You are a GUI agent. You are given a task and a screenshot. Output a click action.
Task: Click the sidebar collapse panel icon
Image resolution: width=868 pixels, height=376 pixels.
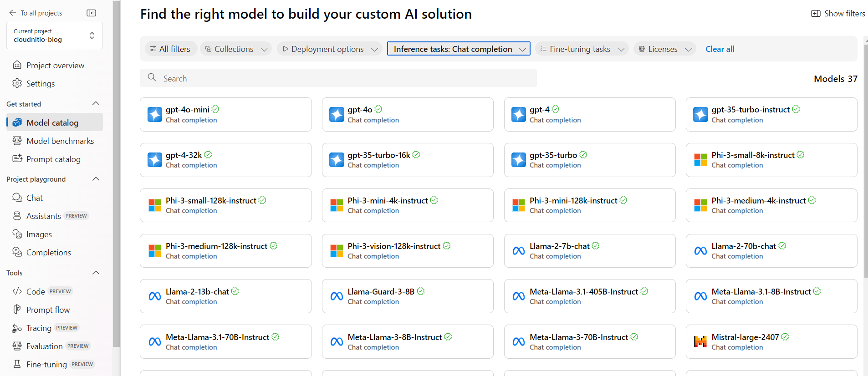point(92,13)
